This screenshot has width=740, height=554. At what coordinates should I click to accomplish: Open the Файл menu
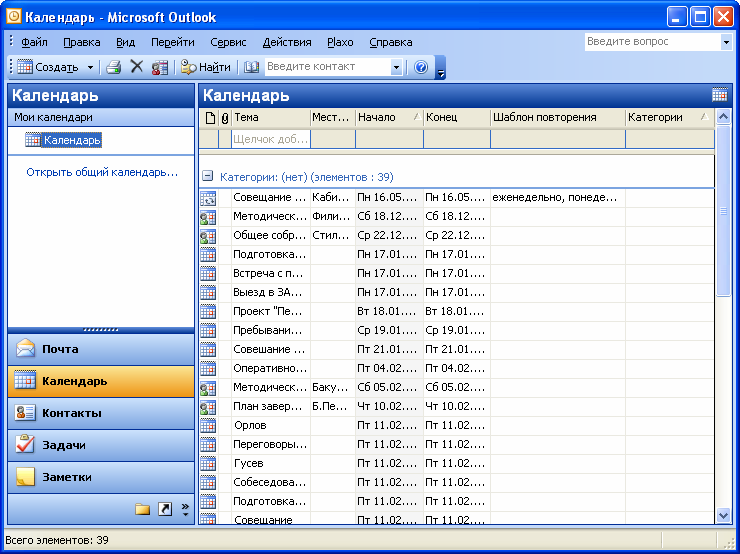pos(34,42)
